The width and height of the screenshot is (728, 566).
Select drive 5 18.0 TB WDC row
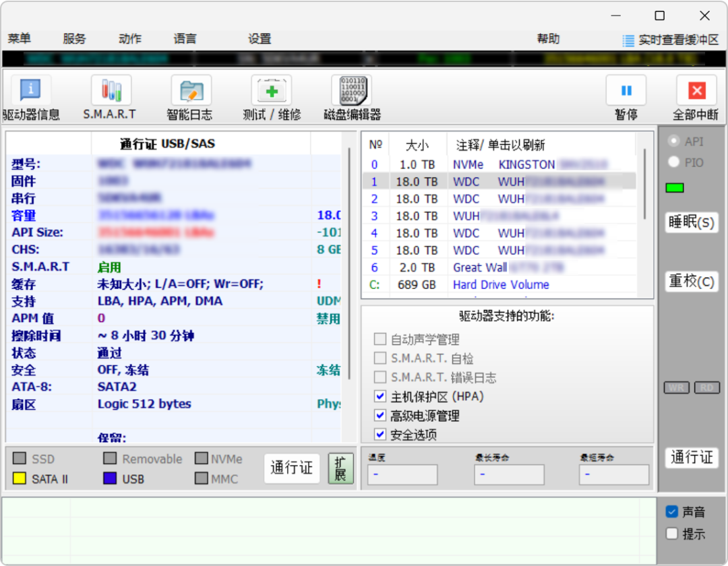499,250
